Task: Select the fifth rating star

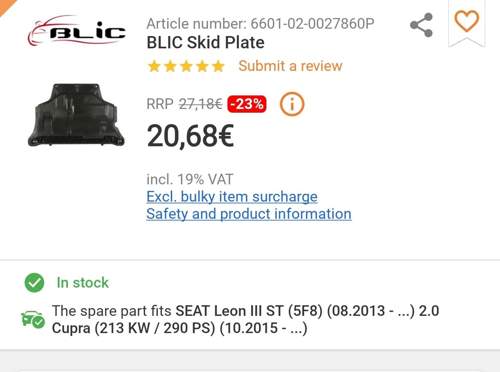Action: [218, 66]
